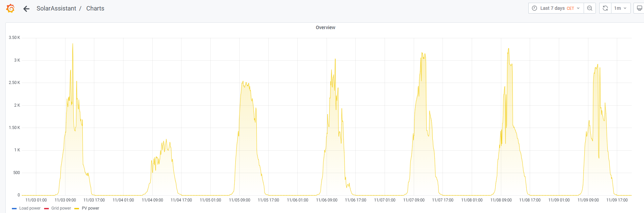This screenshot has width=644, height=213.
Task: Toggle PV power series in legend
Action: click(x=91, y=208)
